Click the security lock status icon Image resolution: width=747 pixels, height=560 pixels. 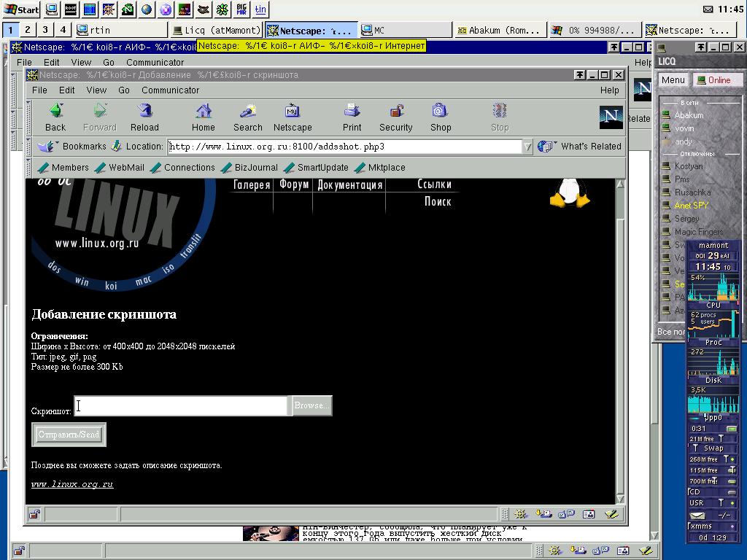34,514
